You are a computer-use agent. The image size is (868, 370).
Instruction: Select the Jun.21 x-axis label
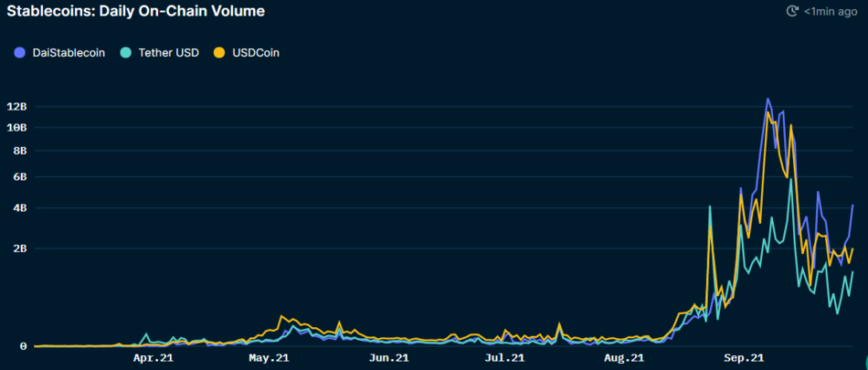tap(390, 358)
